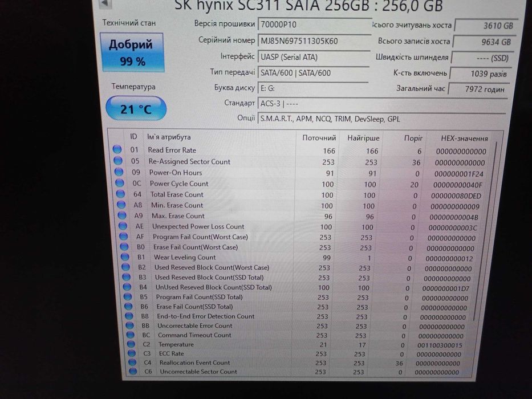The height and width of the screenshot is (399, 532).
Task: Click HEX value 000000080DED for Total Erase Count
Action: (456, 196)
